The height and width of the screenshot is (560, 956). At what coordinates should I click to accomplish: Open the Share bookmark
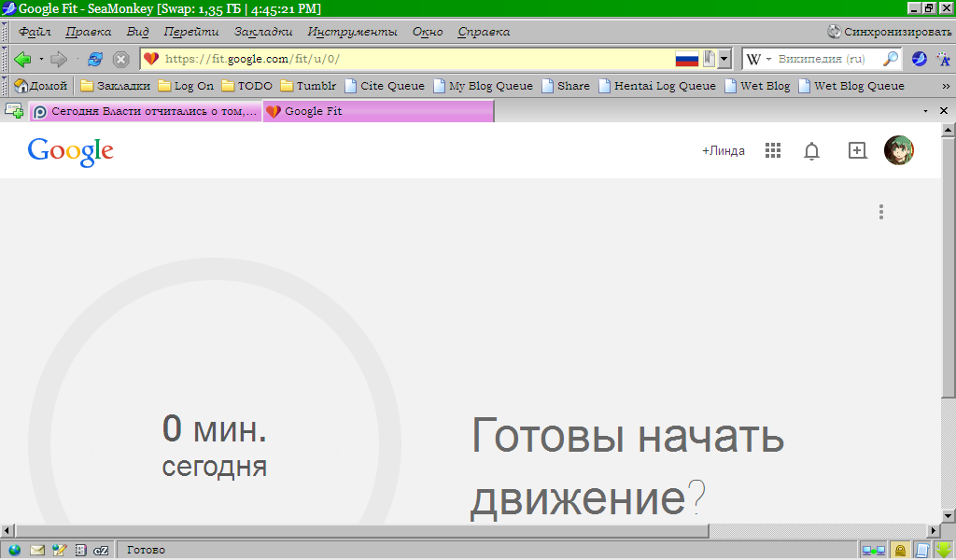coord(566,86)
